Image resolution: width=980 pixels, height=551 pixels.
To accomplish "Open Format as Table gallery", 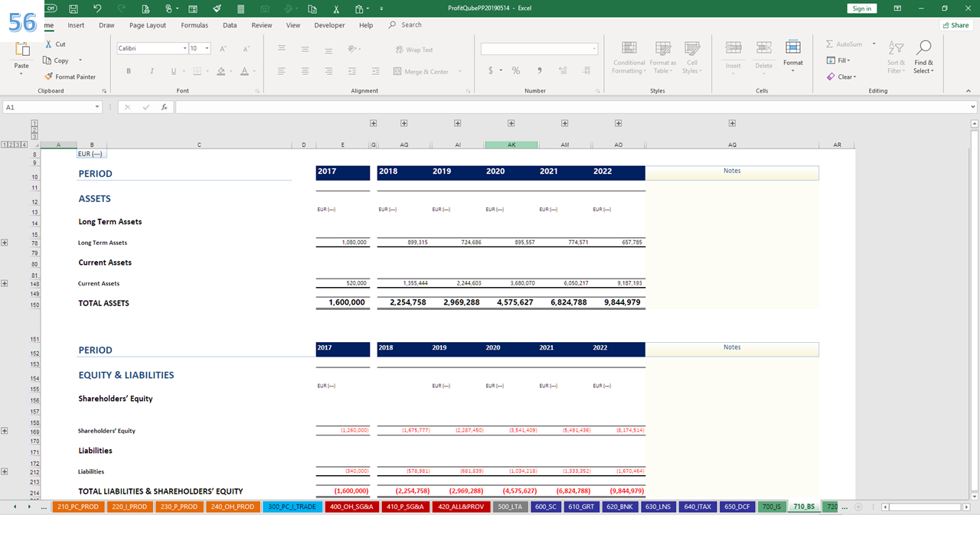I will tap(663, 57).
